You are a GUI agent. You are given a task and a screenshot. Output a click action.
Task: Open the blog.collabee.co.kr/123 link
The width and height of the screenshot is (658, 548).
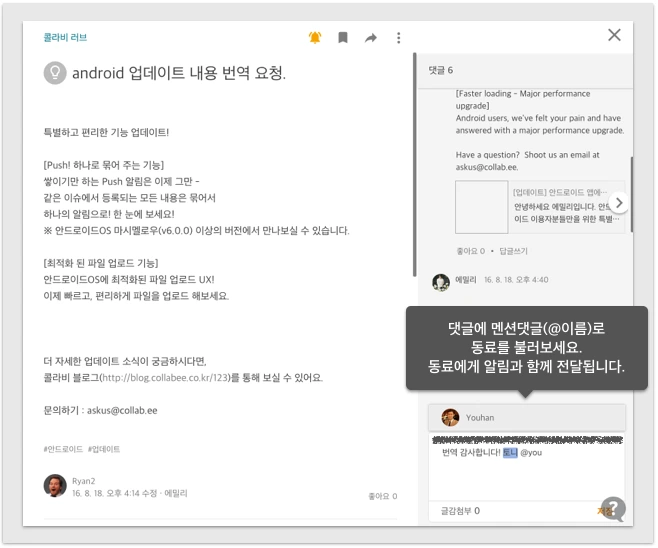pyautogui.click(x=165, y=378)
